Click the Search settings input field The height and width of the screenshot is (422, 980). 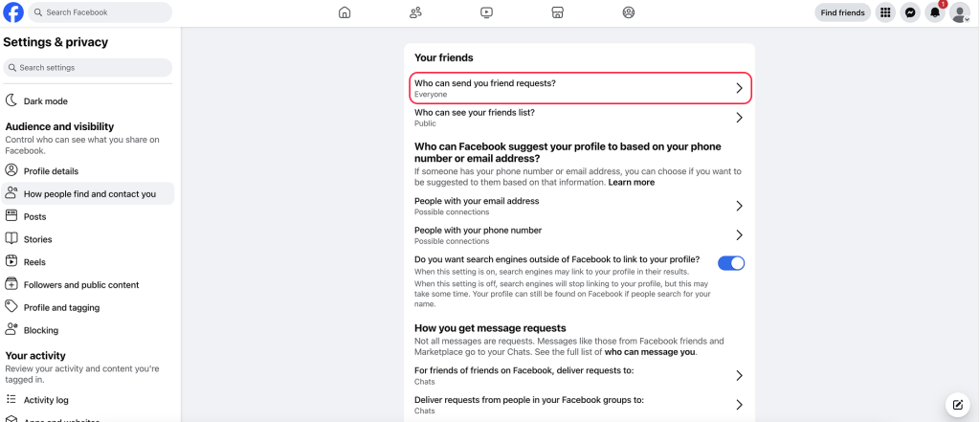[87, 68]
